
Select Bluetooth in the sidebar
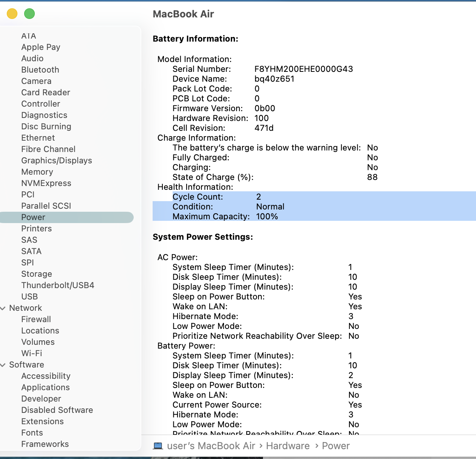(40, 70)
